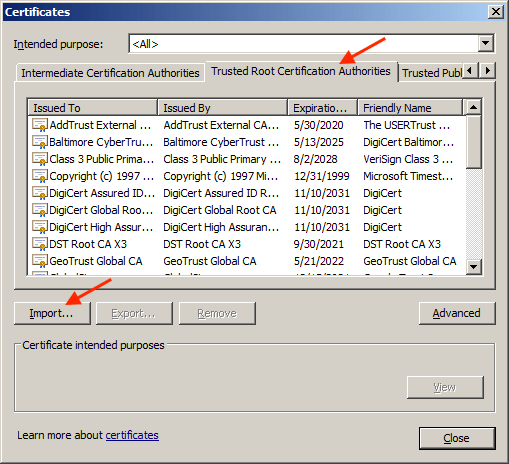Click the 5/13/2025 expiration date
Viewport: 509px width, 464px height.
[318, 142]
